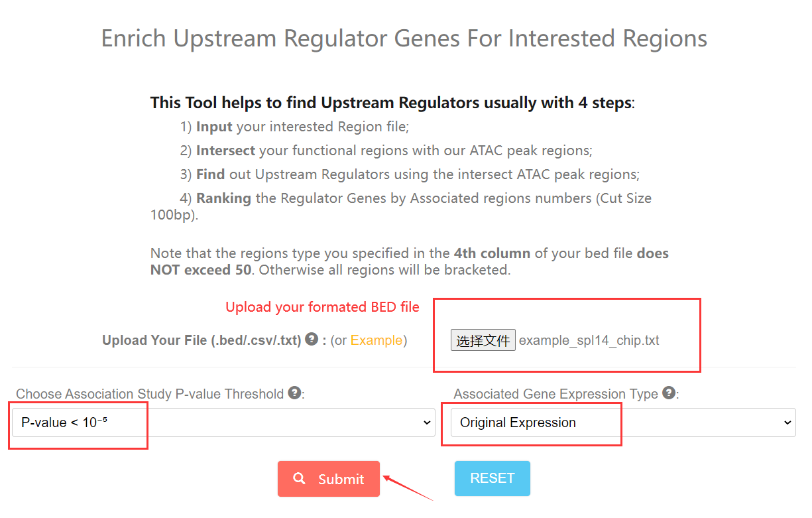Viewport: 812px width, 518px height.
Task: Click the help icon beside Upload Your File
Action: (x=312, y=340)
